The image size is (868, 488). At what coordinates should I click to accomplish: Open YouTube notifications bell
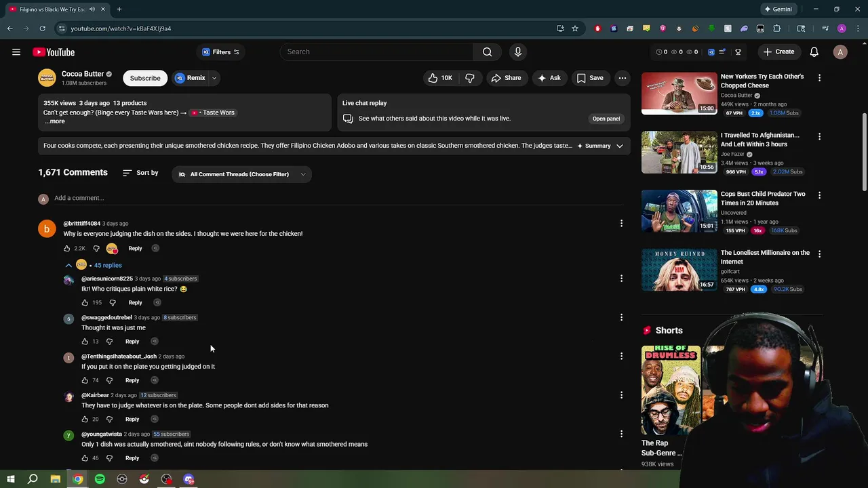[x=814, y=52]
